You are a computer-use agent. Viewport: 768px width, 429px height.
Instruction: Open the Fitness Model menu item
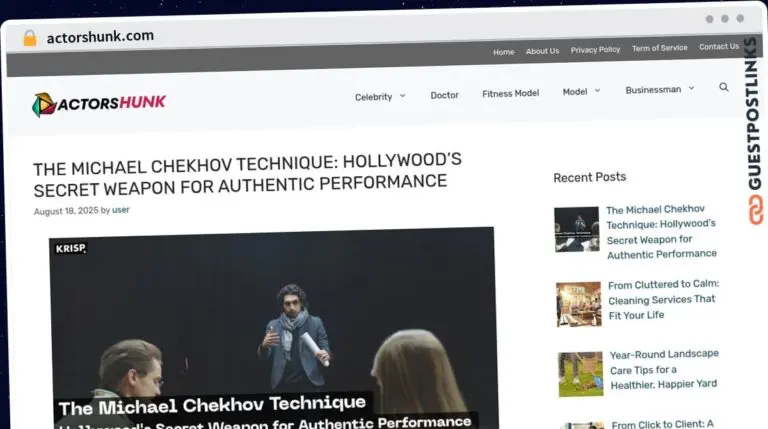point(510,93)
